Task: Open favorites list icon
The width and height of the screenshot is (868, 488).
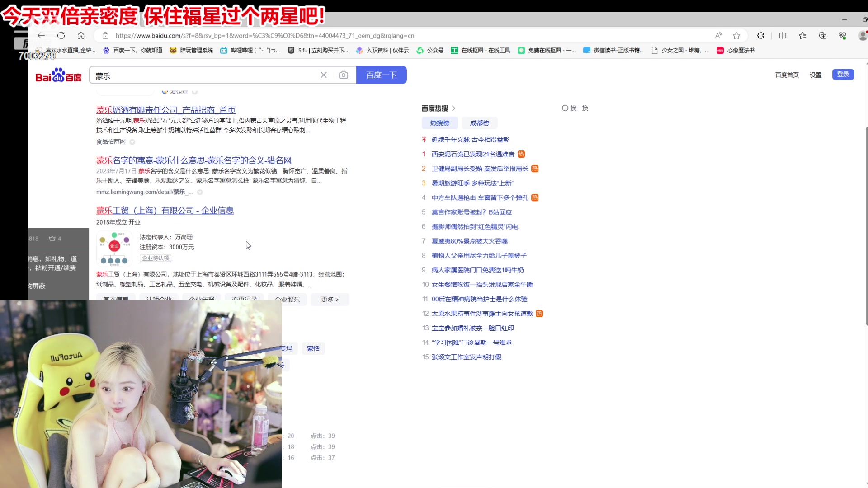Action: [x=802, y=35]
